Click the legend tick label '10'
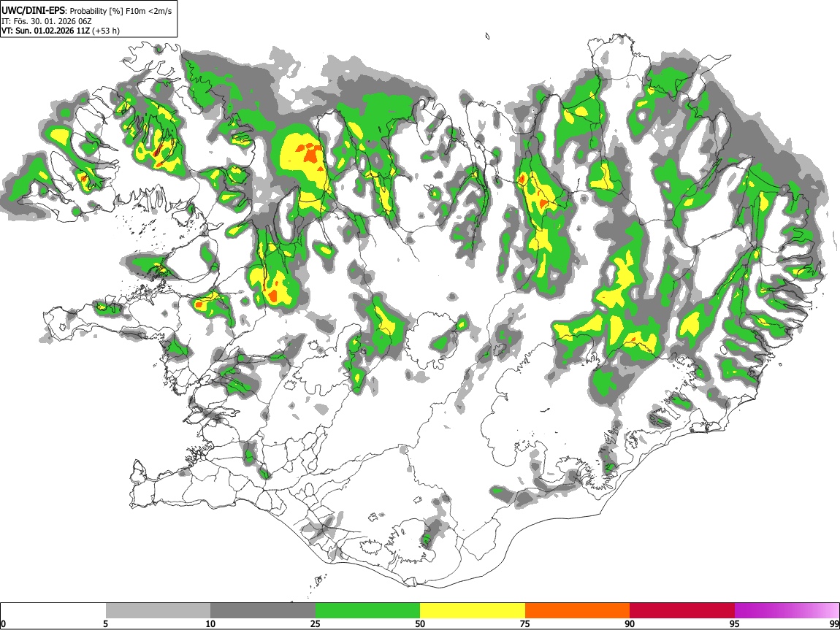 coord(210,623)
